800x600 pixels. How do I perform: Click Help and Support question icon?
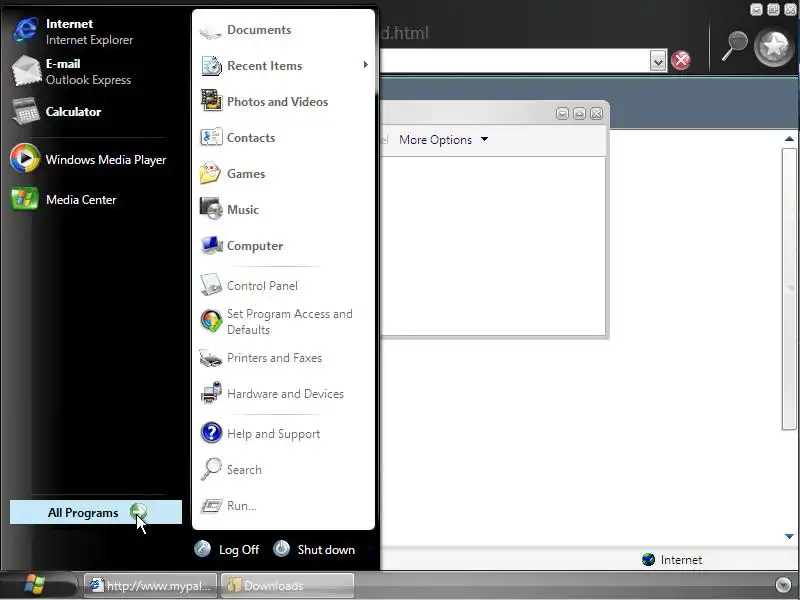click(x=211, y=433)
